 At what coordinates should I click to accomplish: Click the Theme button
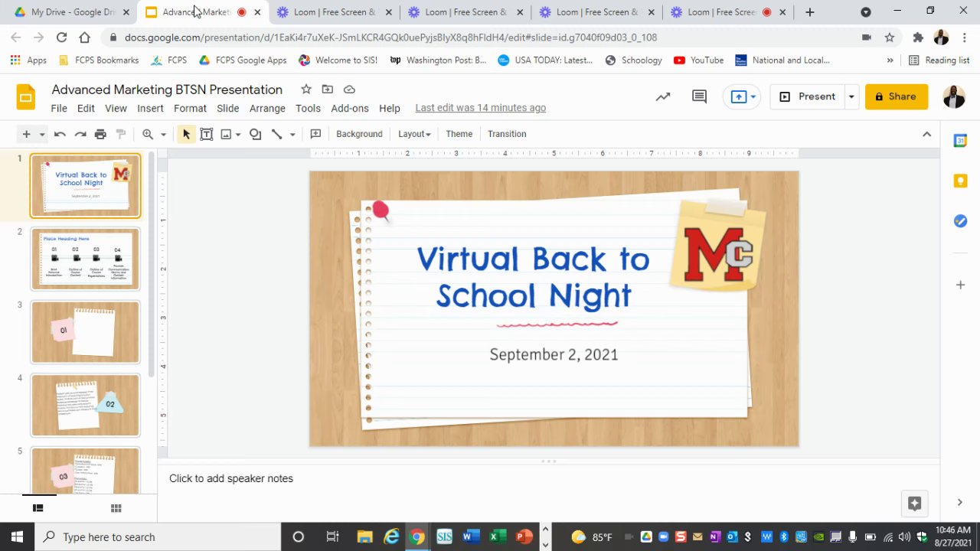pos(459,134)
